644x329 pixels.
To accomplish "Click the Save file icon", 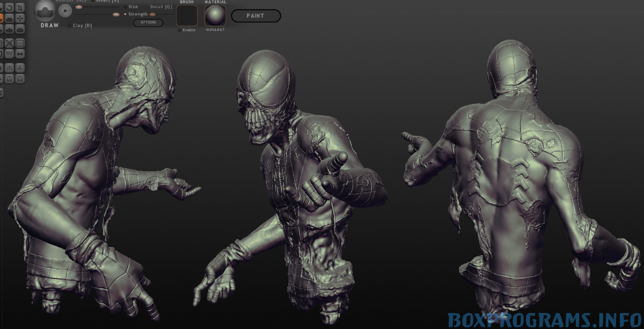I will (19, 78).
